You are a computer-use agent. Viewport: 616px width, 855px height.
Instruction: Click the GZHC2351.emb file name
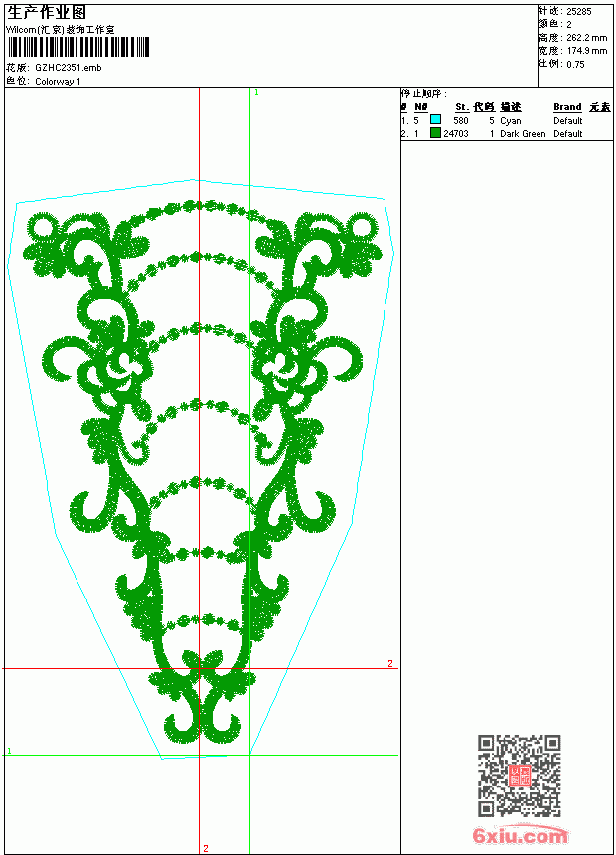pyautogui.click(x=69, y=68)
